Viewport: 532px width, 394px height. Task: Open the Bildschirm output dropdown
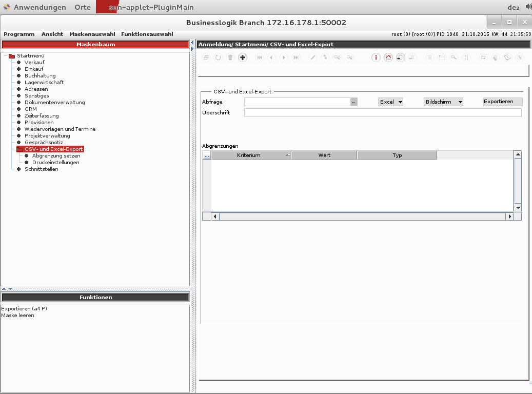443,102
